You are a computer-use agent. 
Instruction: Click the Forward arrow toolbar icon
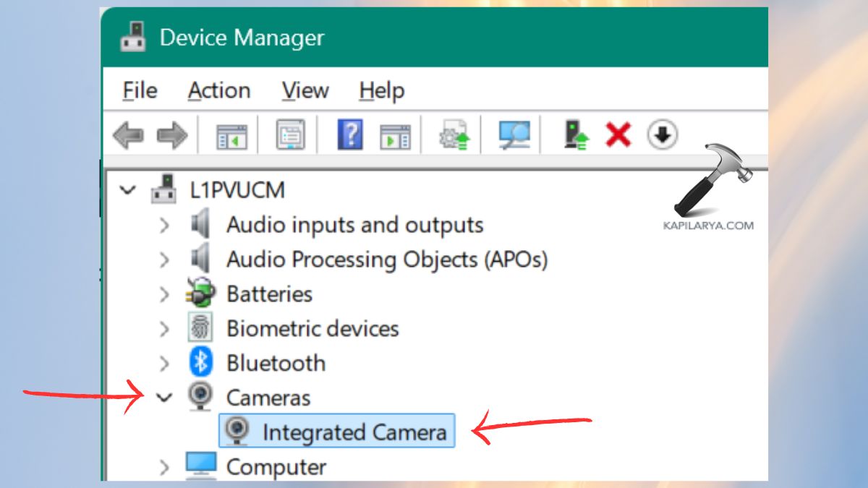(172, 135)
